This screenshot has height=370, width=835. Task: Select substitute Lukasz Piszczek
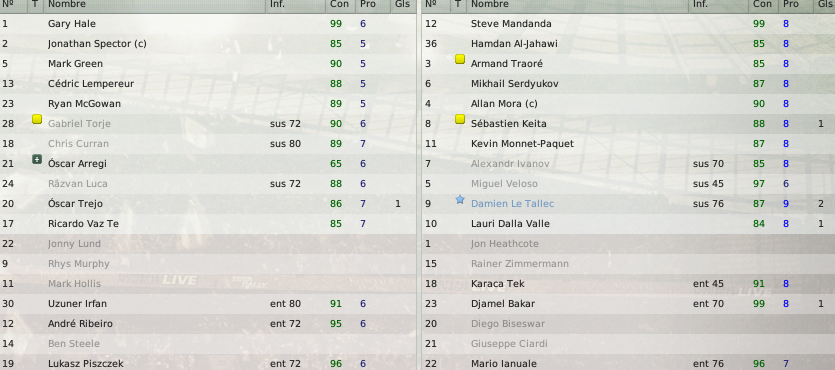208,364
